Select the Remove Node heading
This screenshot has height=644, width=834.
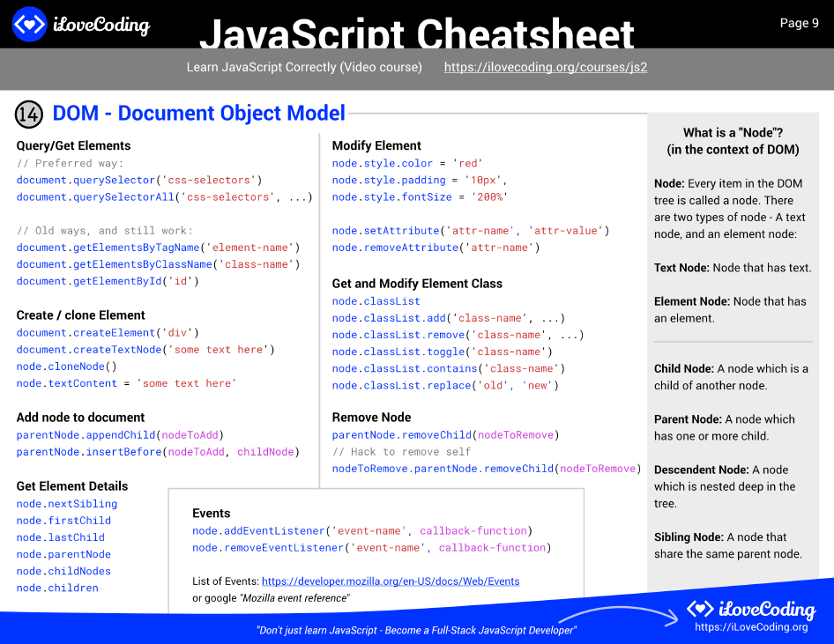[x=370, y=417]
